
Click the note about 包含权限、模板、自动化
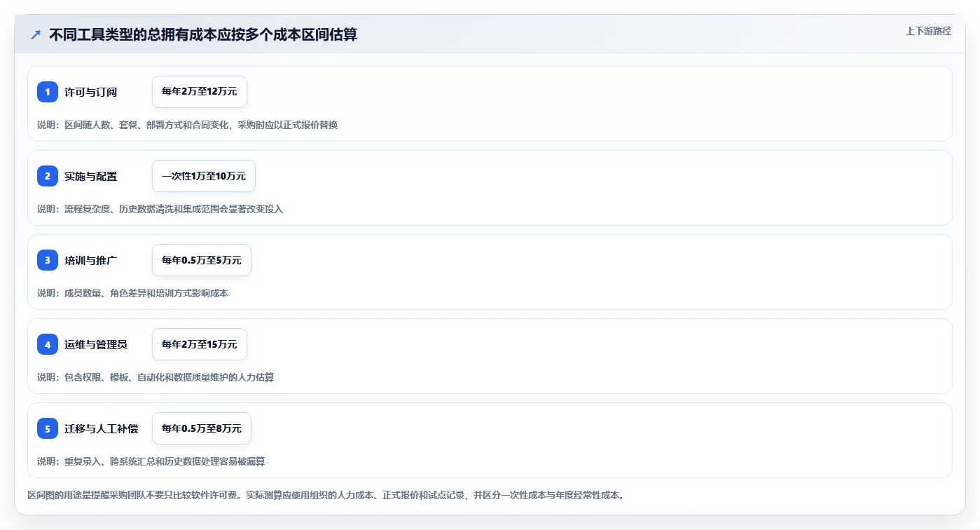coord(156,377)
